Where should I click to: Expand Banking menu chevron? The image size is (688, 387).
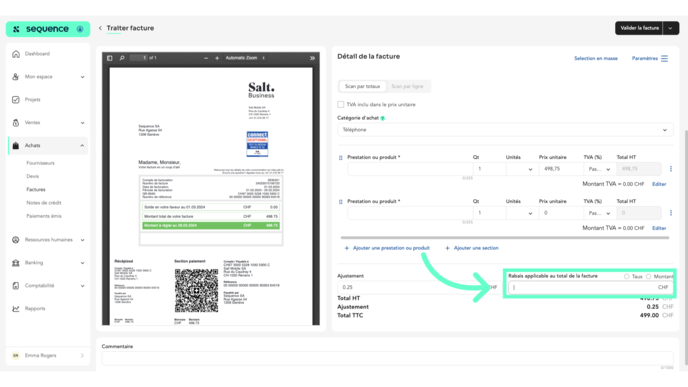[x=82, y=263]
